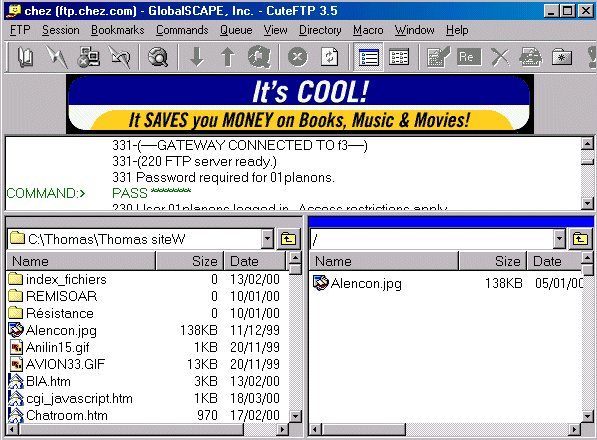The width and height of the screenshot is (597, 440).
Task: Click local list scroll right arrow
Action: pos(282,430)
